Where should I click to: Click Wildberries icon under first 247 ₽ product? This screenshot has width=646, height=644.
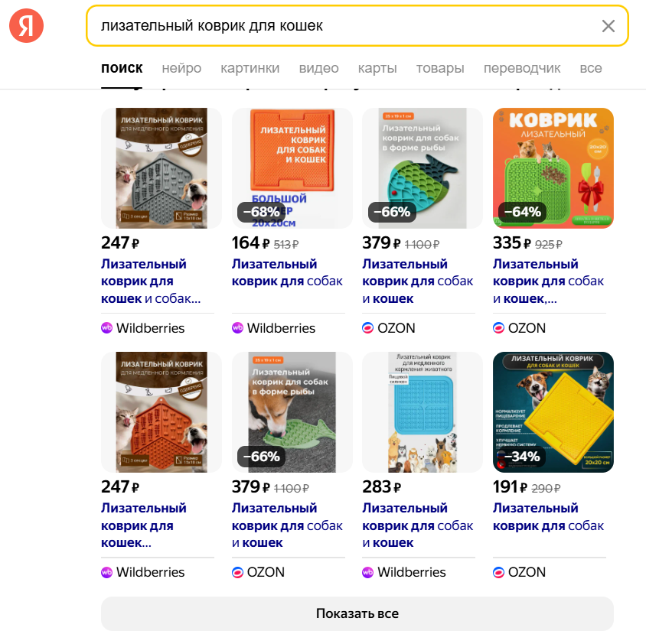[x=107, y=328]
